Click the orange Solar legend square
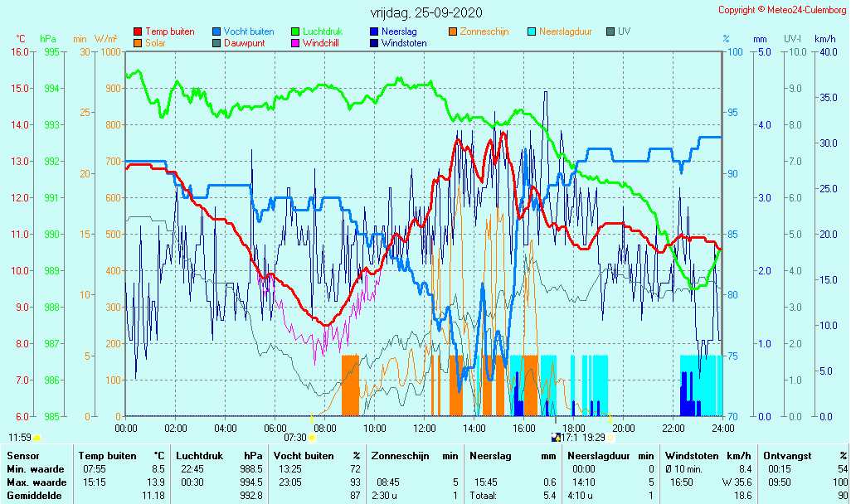 138,43
